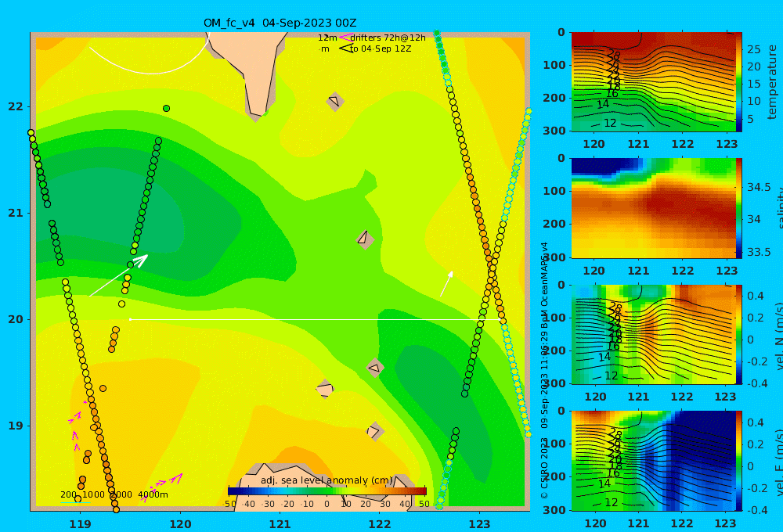Click the small white arrow near 122.7E
This screenshot has height=532, width=783.
point(446,284)
